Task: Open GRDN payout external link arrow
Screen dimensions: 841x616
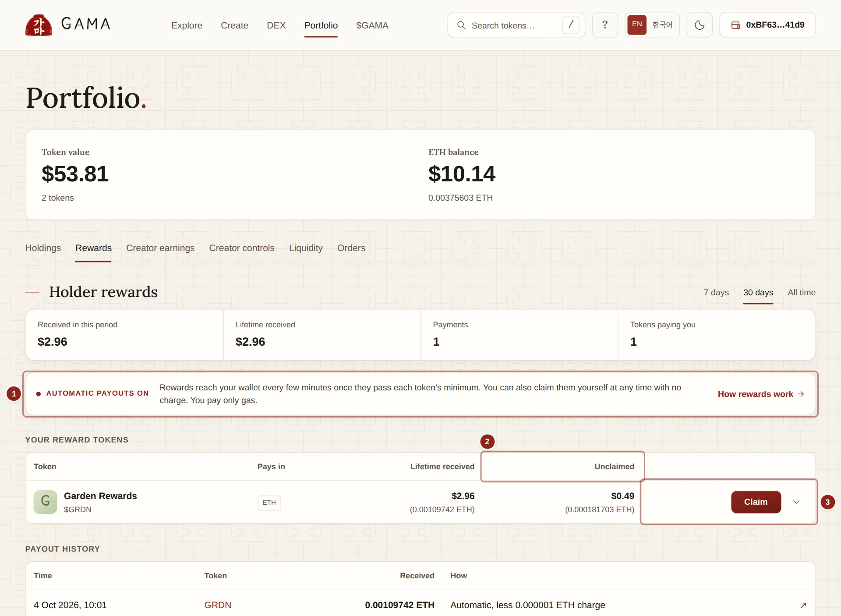Action: pos(803,605)
